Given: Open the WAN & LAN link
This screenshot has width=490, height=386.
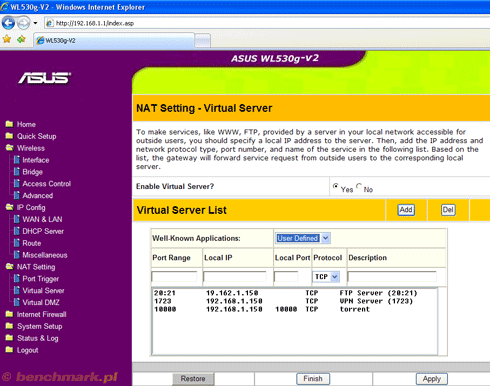Looking at the screenshot, I should point(42,219).
